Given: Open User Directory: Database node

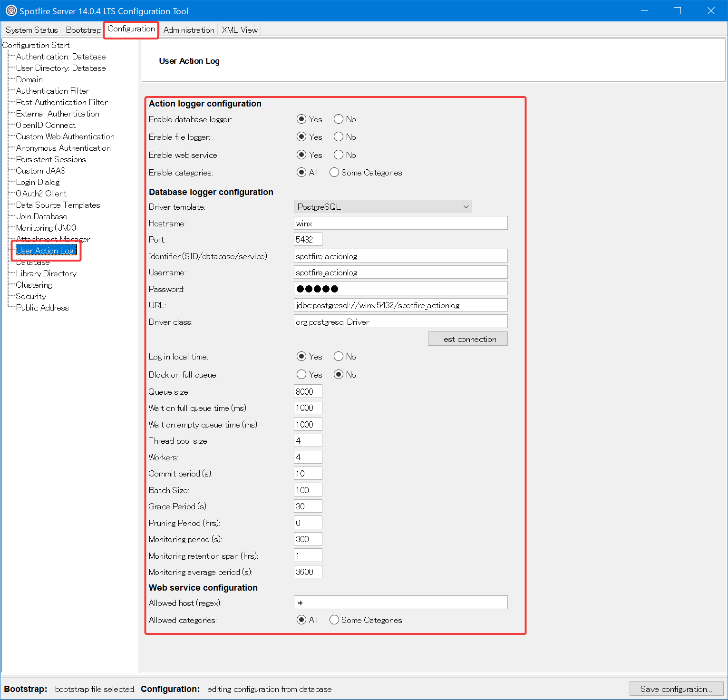Looking at the screenshot, I should (61, 68).
